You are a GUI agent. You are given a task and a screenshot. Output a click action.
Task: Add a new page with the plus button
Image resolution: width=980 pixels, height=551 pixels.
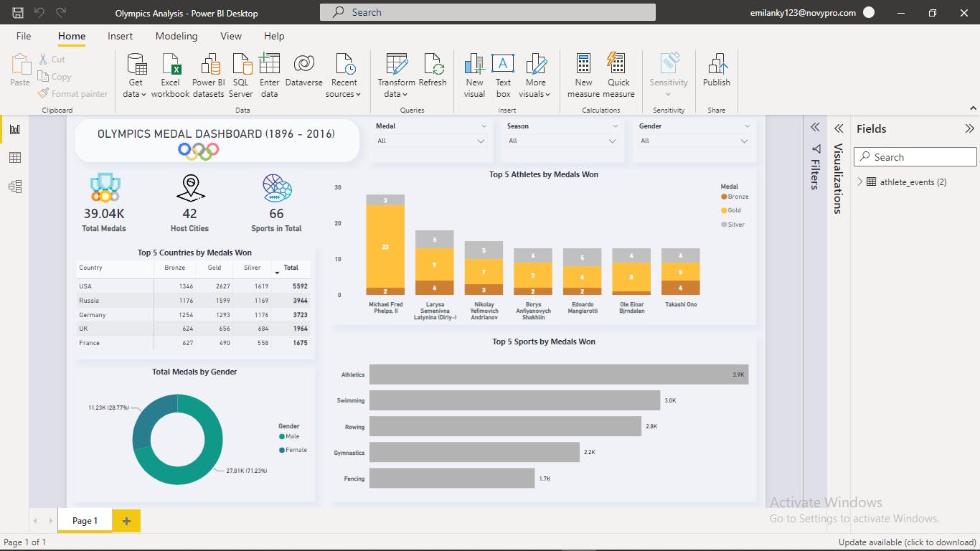126,520
